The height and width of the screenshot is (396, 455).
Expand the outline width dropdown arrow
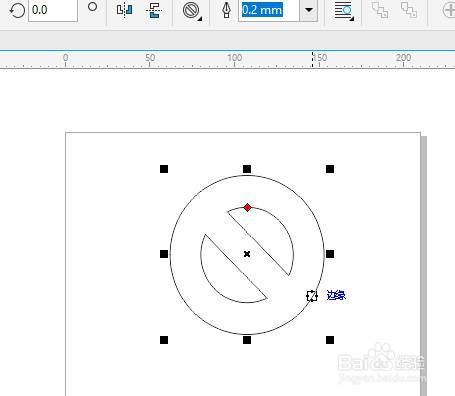[x=308, y=10]
